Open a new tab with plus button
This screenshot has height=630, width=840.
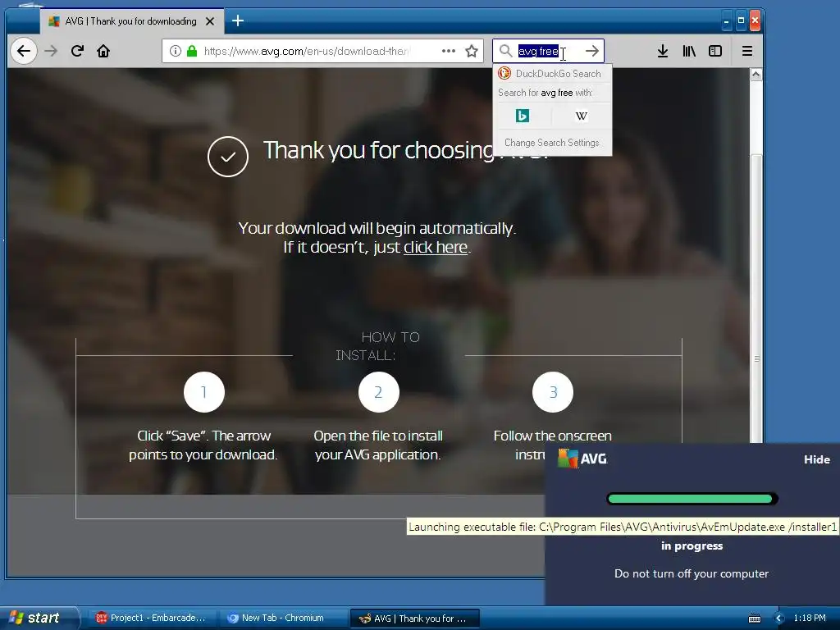[238, 21]
